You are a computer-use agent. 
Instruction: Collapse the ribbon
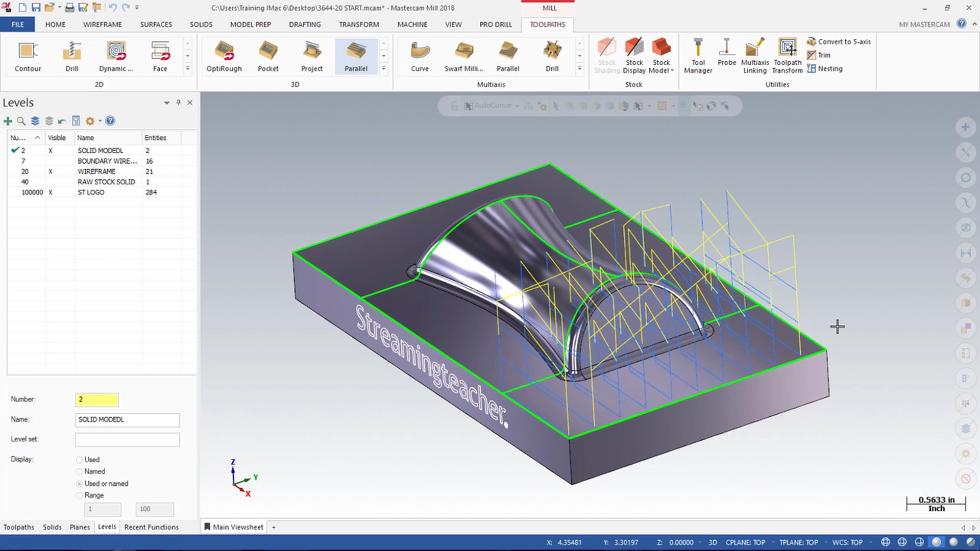click(x=974, y=24)
